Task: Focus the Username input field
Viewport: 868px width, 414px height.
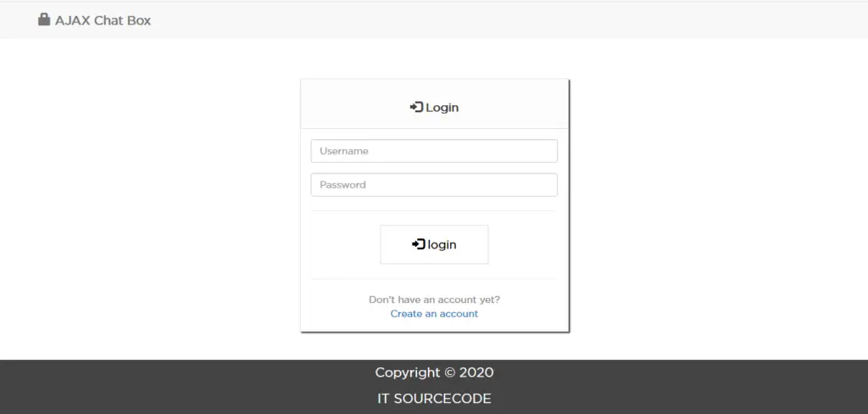Action: click(x=434, y=151)
